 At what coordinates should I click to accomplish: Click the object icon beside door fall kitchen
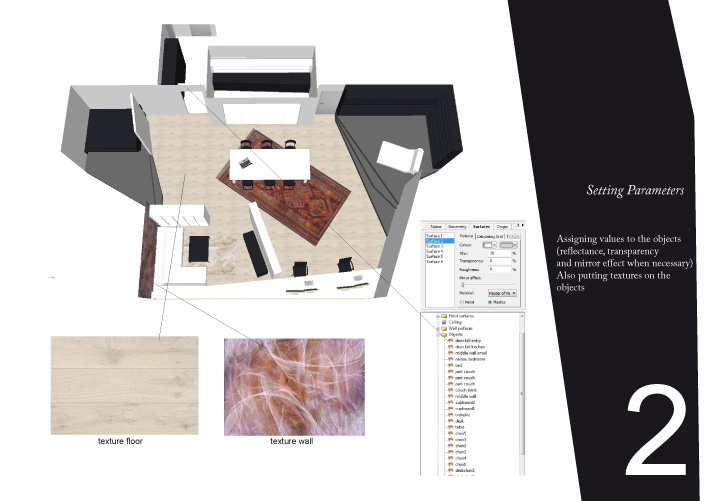(450, 347)
